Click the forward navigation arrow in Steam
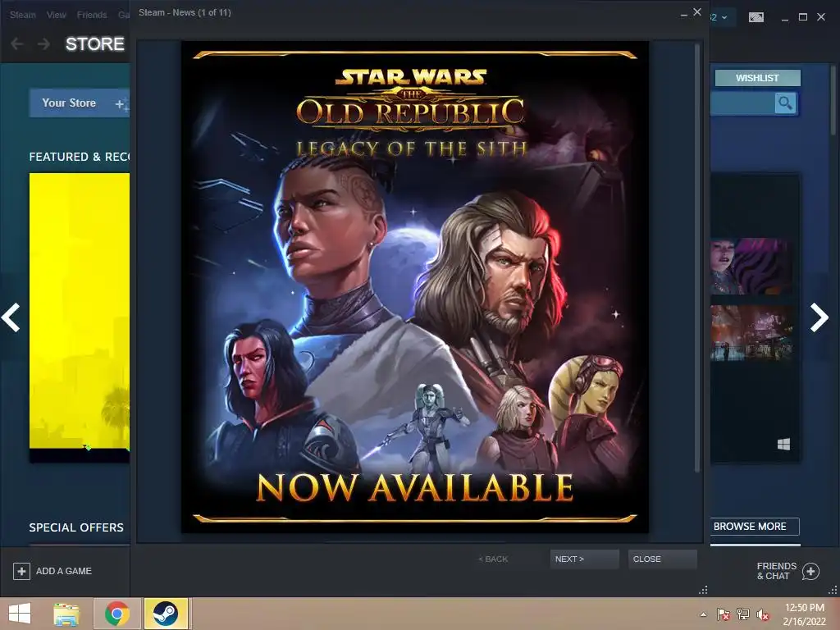This screenshot has height=630, width=840. 43,44
